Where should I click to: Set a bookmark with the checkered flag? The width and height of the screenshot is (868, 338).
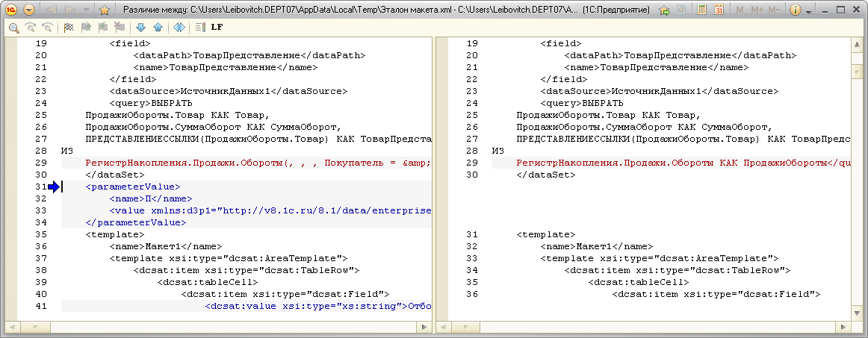[x=69, y=28]
